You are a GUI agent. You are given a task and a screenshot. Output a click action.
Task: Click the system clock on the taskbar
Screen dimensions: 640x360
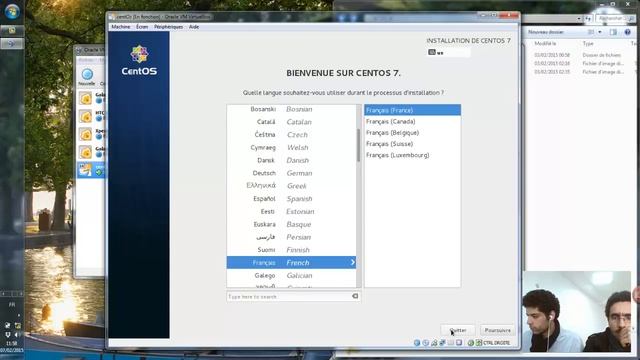[12, 347]
